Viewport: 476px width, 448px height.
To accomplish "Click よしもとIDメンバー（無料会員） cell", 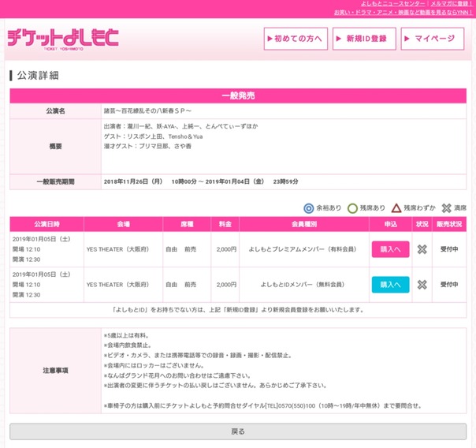I will 303,285.
